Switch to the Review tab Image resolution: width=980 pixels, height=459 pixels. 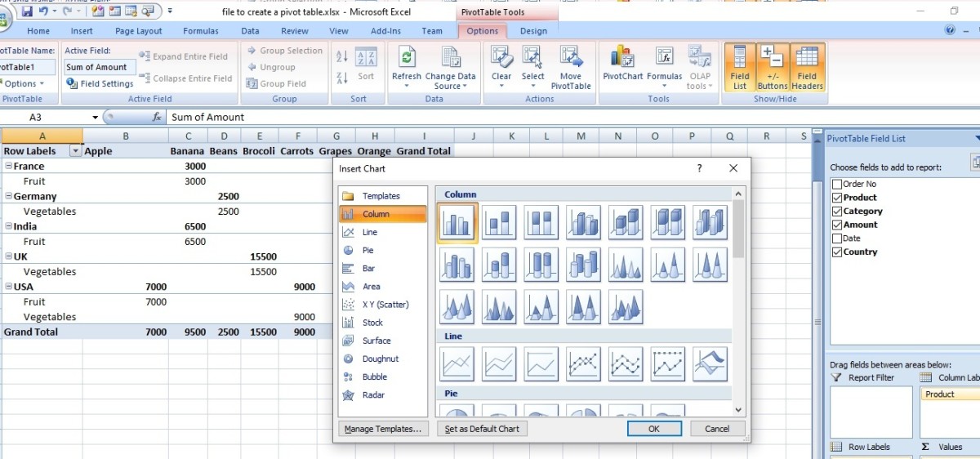[x=295, y=31]
